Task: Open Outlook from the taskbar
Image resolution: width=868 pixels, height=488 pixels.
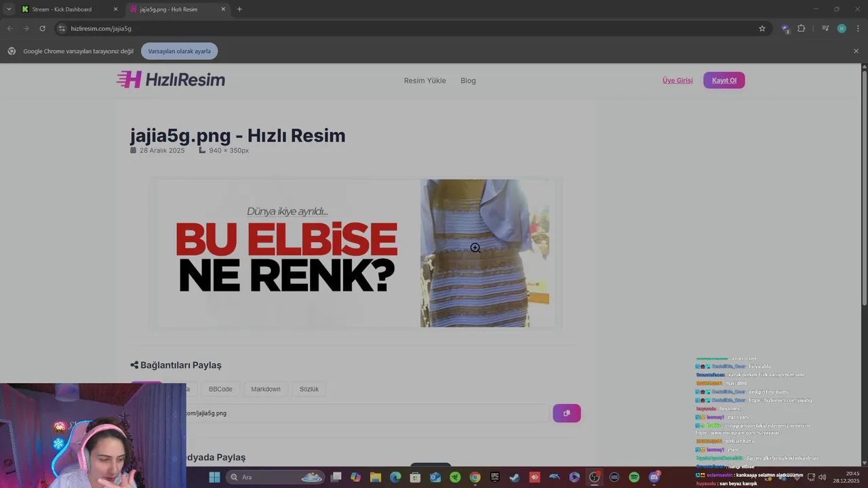Action: (435, 477)
